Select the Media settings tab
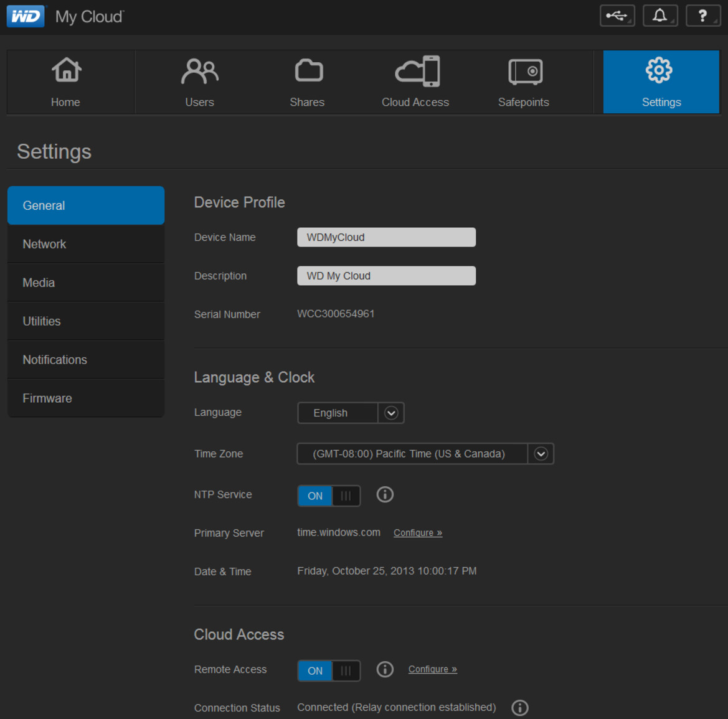 pyautogui.click(x=86, y=283)
